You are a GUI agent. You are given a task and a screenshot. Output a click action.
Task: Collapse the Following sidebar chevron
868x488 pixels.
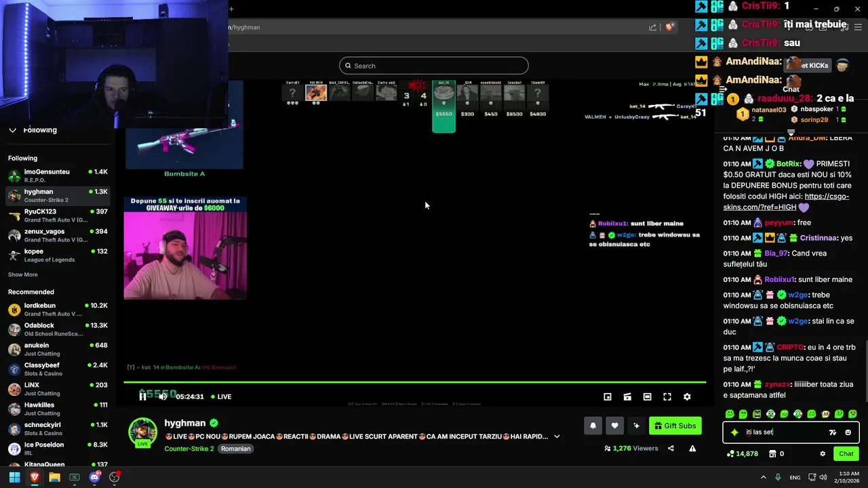click(x=13, y=130)
